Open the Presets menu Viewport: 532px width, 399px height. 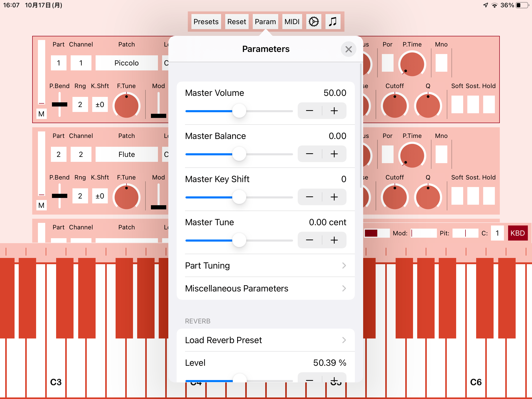tap(206, 22)
